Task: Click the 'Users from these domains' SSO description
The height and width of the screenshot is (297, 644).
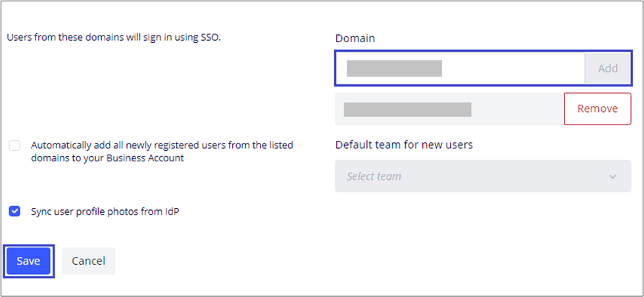Action: click(x=114, y=38)
